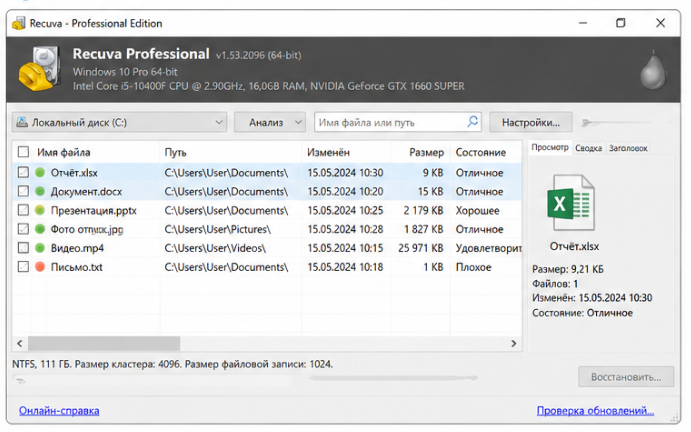
Task: Click path C:\Users\User\Videos\ cell
Action: tap(215, 248)
